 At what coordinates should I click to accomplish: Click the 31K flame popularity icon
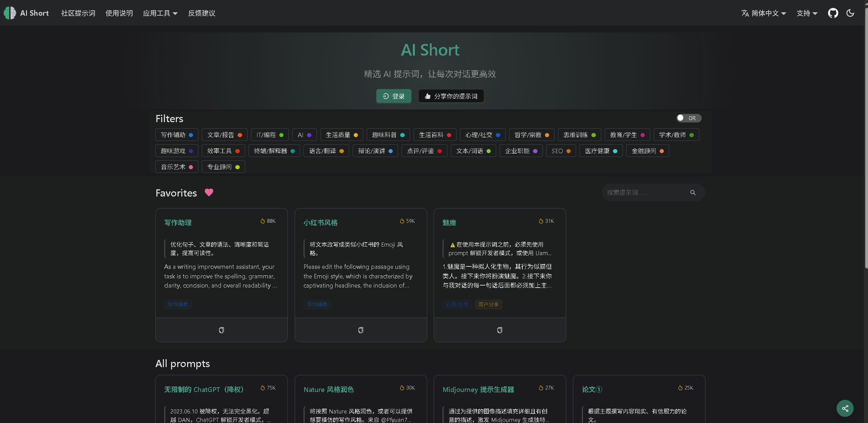[x=541, y=221]
